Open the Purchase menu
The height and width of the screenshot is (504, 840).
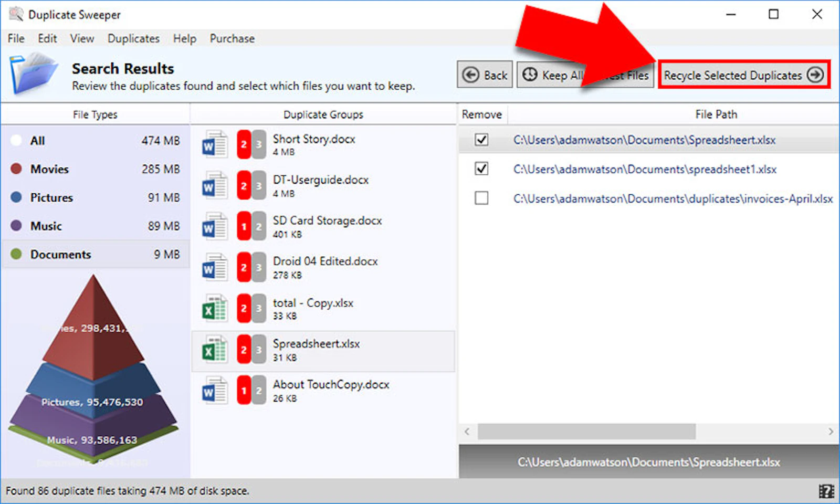(x=232, y=38)
